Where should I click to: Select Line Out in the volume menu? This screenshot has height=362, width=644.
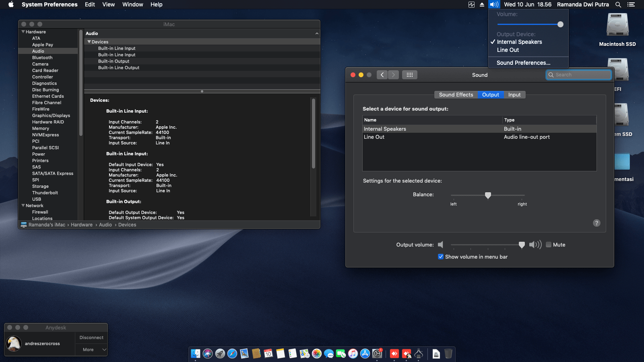(x=508, y=50)
